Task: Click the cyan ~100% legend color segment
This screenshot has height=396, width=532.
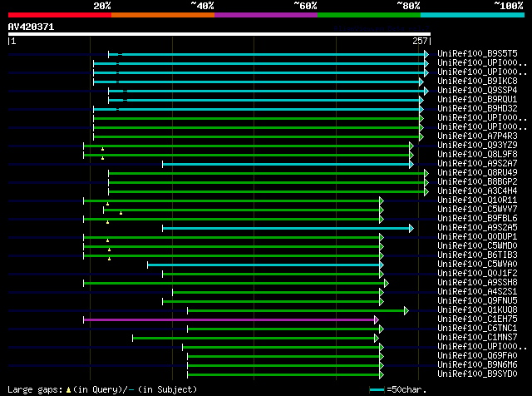Action: pos(473,15)
